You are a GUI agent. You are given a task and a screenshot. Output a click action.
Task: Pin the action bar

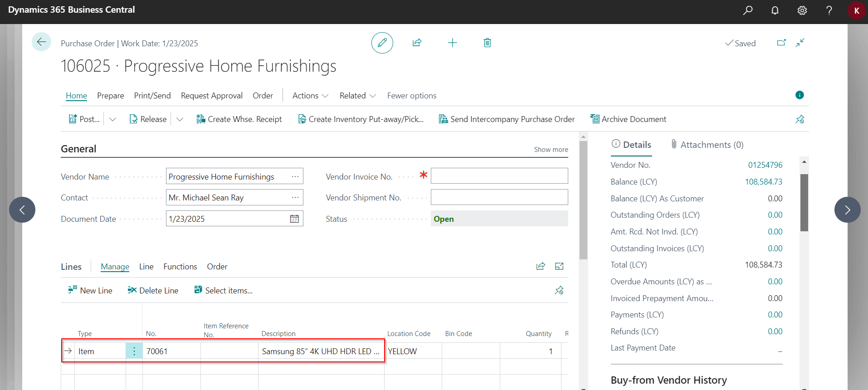[800, 119]
